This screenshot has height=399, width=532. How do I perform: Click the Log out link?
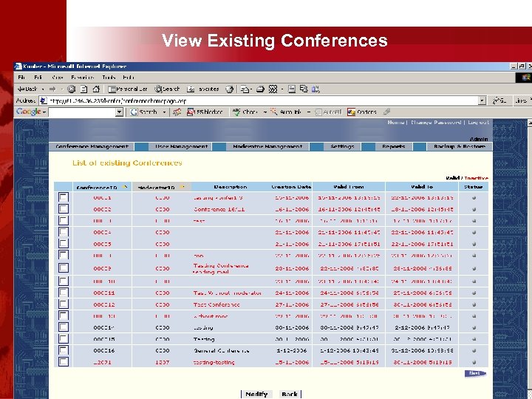point(478,122)
